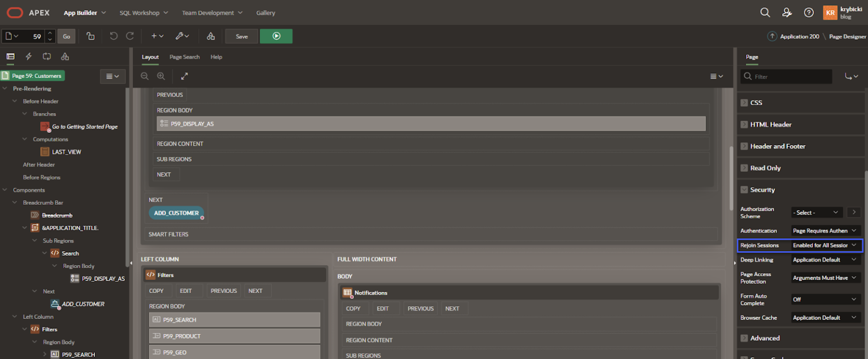Select the Run Application play icon
The width and height of the screenshot is (868, 359).
point(276,36)
